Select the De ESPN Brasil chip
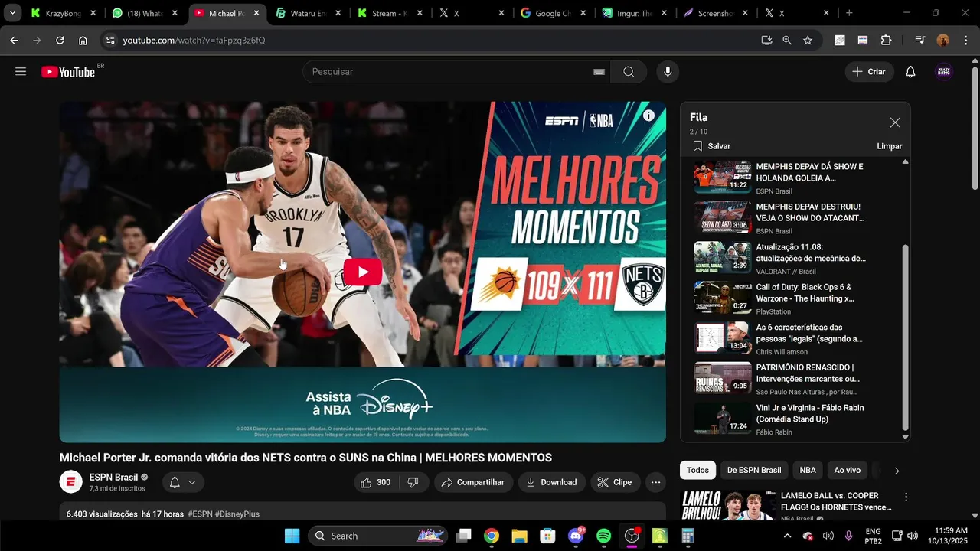The image size is (980, 551). [x=754, y=471]
